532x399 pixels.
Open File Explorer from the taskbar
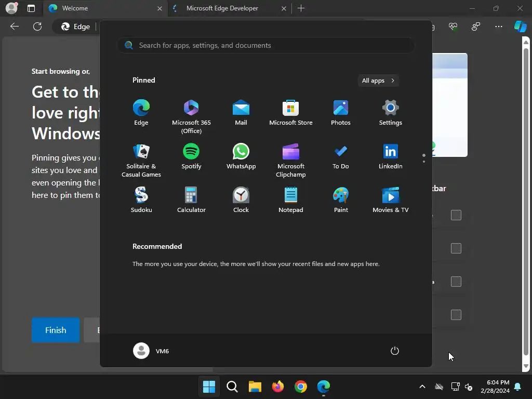point(255,387)
